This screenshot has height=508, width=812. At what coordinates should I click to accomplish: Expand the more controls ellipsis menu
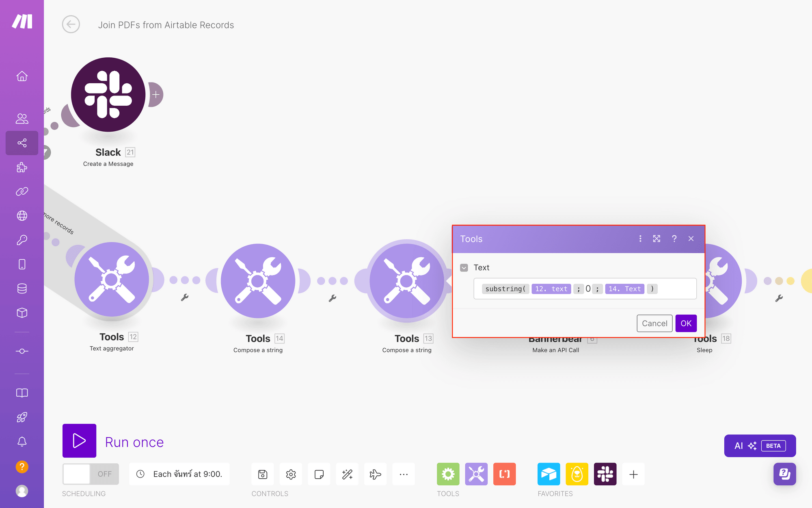pyautogui.click(x=404, y=474)
